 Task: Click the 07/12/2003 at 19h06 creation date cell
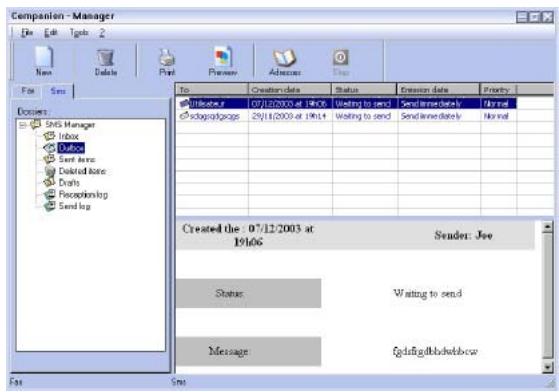click(289, 104)
